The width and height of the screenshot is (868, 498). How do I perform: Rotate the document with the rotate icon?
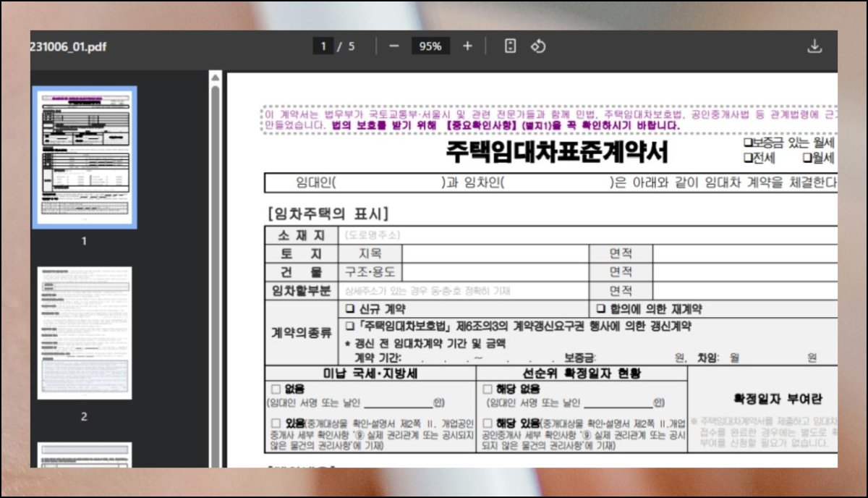point(537,46)
